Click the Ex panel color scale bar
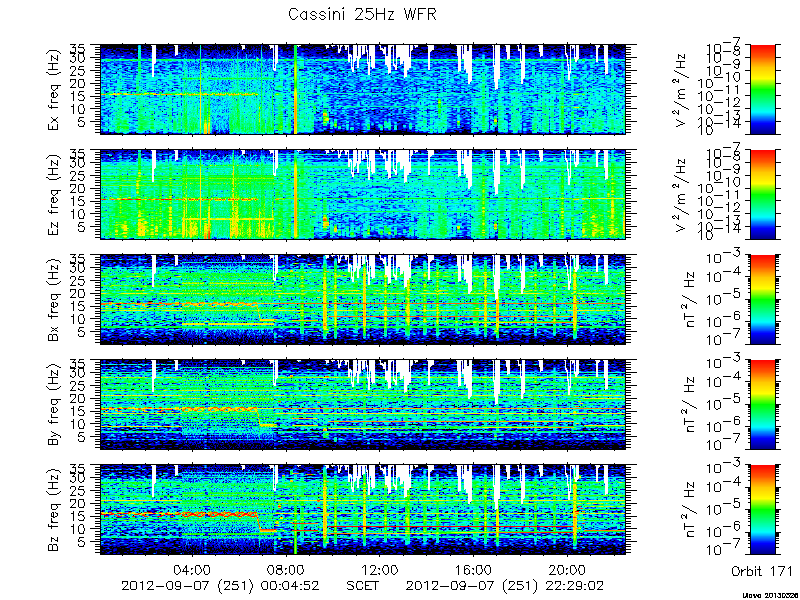 pyautogui.click(x=762, y=89)
